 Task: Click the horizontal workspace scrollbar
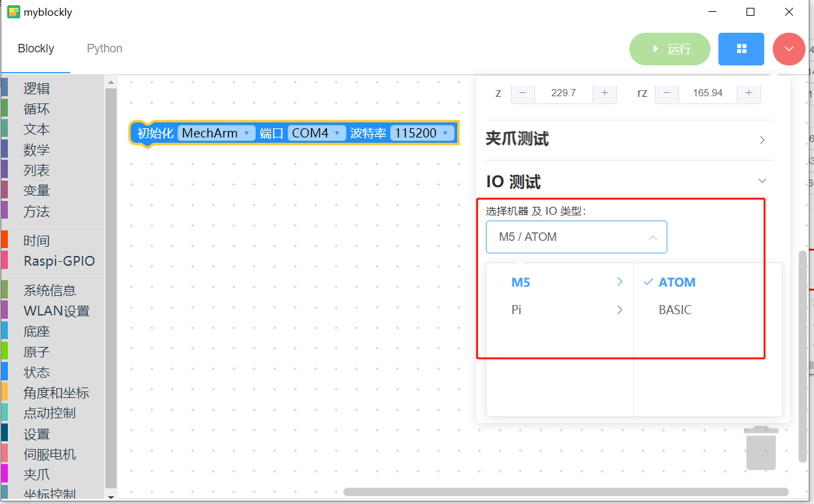pyautogui.click(x=566, y=492)
